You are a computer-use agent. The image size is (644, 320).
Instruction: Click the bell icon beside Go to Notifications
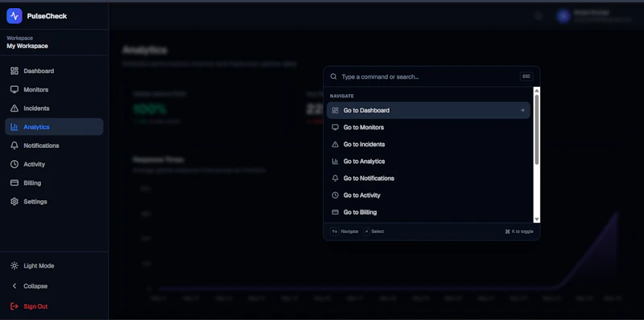coord(335,178)
